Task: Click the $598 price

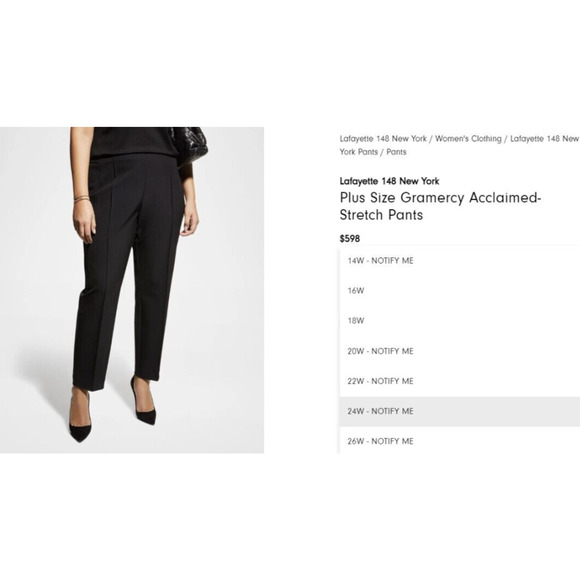Action: coord(350,239)
